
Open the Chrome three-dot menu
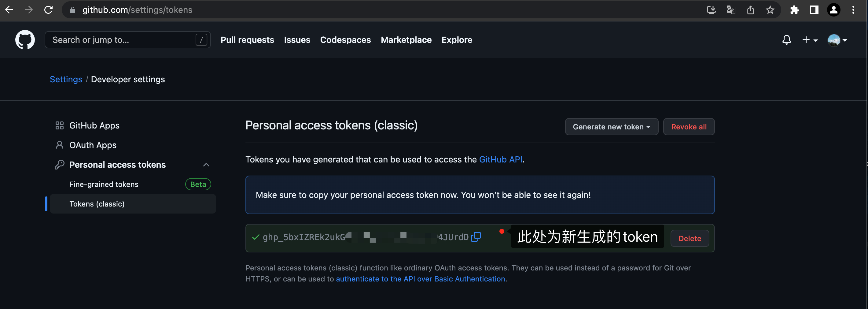click(853, 10)
